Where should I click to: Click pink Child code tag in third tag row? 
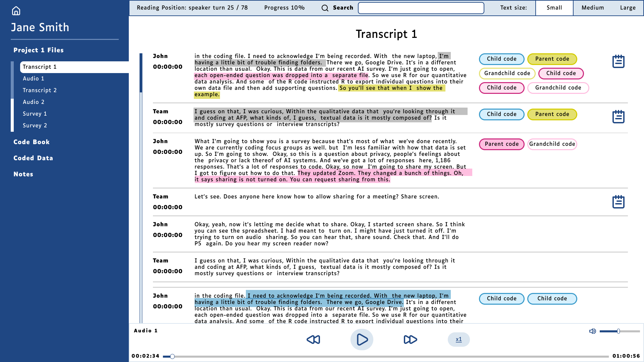501,88
